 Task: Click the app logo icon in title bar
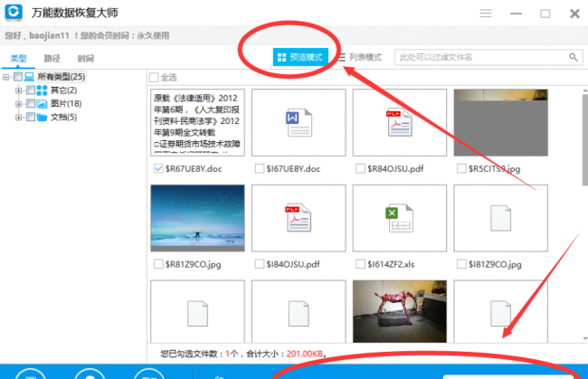(x=14, y=12)
